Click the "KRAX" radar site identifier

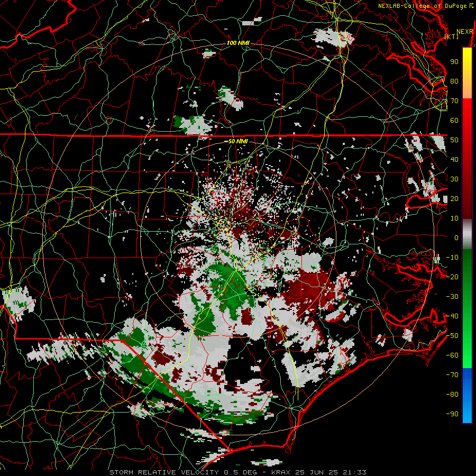pos(280,472)
